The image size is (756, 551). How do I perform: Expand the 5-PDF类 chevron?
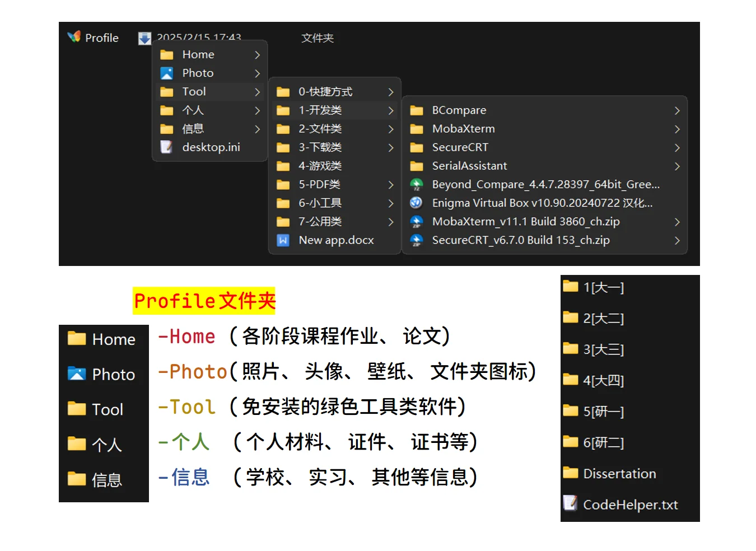(391, 184)
